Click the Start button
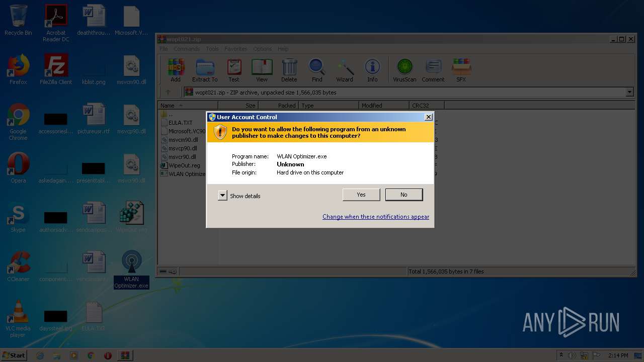Image resolution: width=644 pixels, height=362 pixels. tap(14, 355)
